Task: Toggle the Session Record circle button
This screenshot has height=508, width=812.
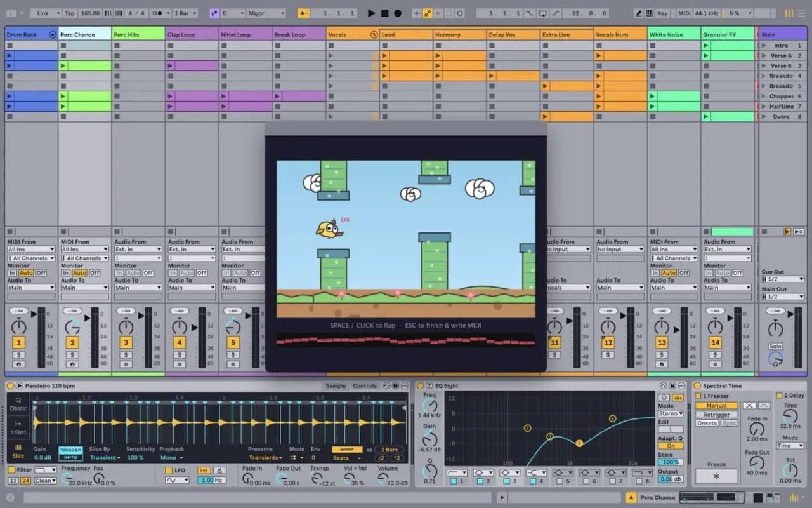Action: click(x=460, y=13)
